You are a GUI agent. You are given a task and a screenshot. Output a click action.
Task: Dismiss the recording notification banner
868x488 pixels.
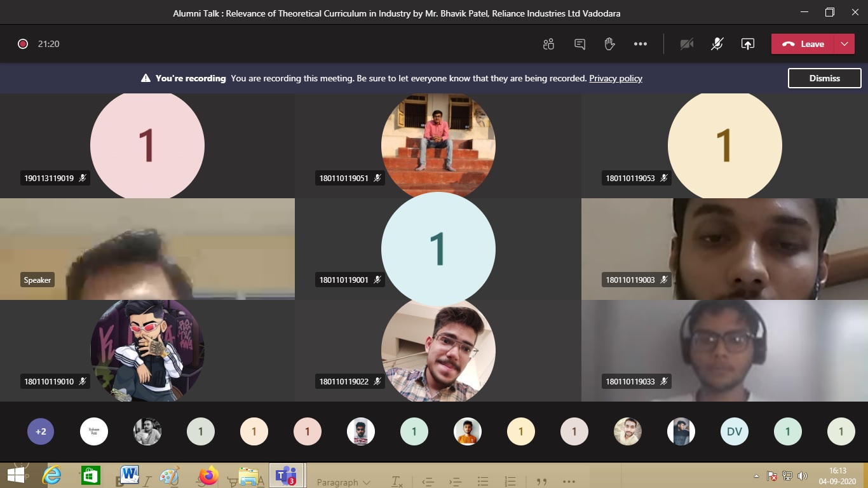click(824, 78)
